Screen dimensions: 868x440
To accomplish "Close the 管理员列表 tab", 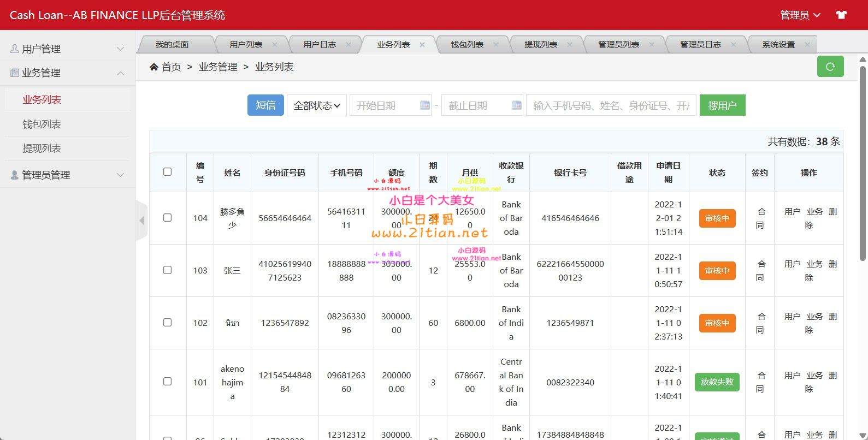I will [x=651, y=45].
